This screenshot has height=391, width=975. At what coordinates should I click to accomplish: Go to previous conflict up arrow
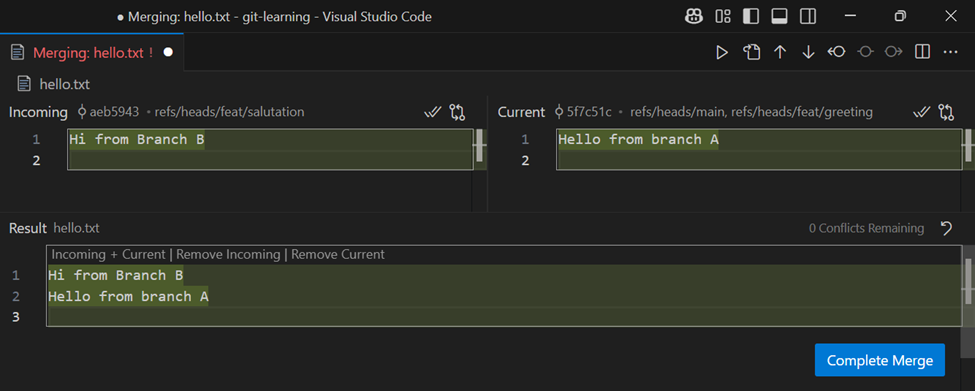(780, 53)
